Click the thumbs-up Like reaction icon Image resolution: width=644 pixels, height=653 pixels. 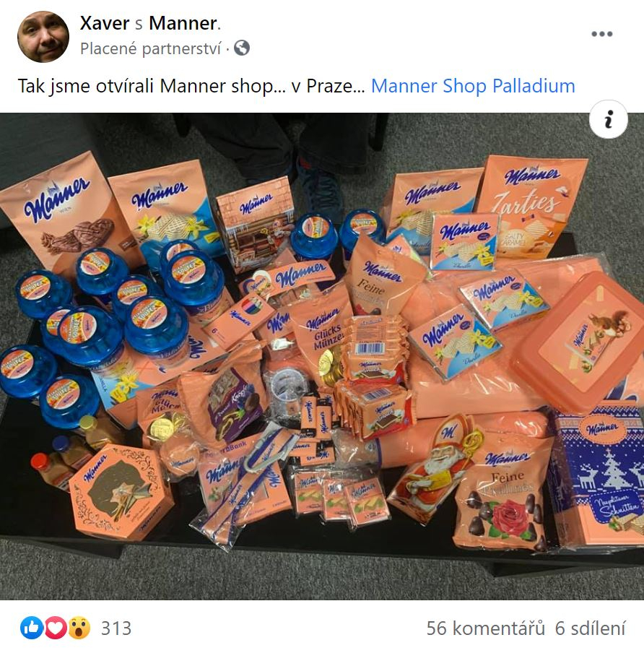pyautogui.click(x=32, y=628)
